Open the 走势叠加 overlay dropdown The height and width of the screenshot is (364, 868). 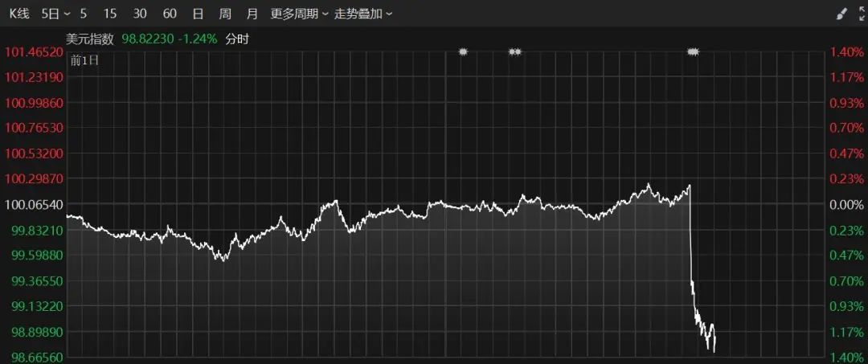point(364,14)
